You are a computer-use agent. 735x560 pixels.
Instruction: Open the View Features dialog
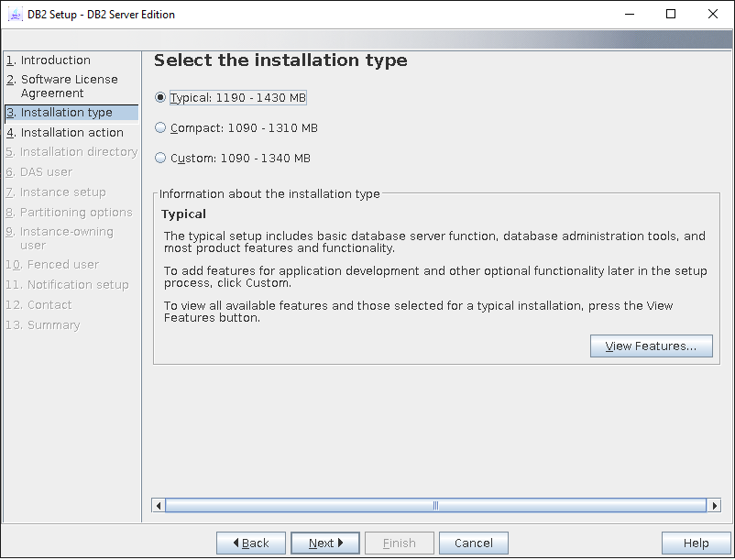tap(651, 346)
